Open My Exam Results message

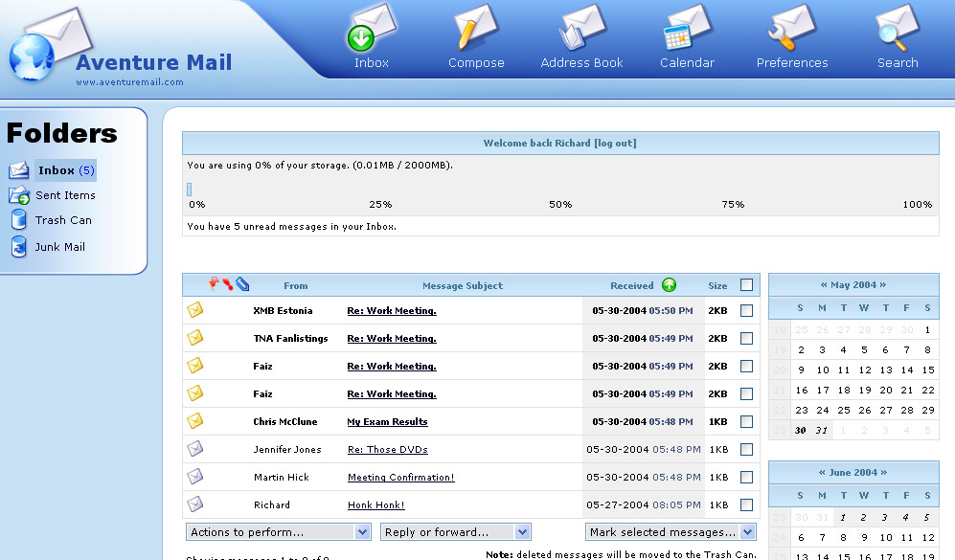point(387,422)
